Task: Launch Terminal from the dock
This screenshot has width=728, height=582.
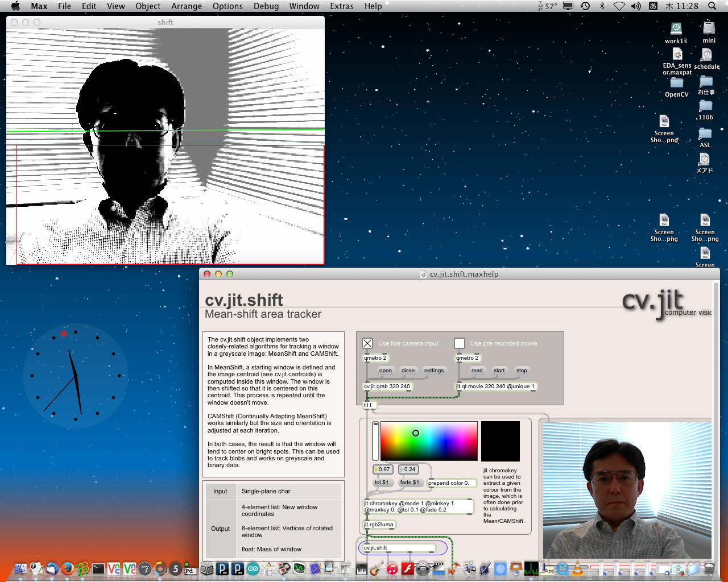Action: (x=98, y=568)
